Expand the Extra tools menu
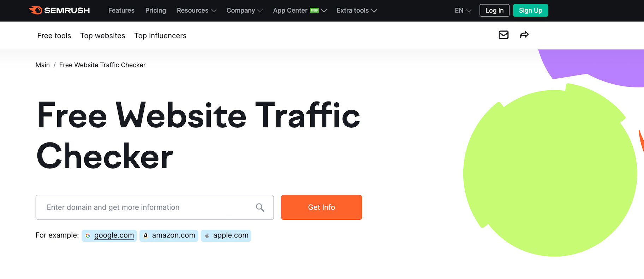Viewport: 644px width, 279px height. (x=356, y=11)
